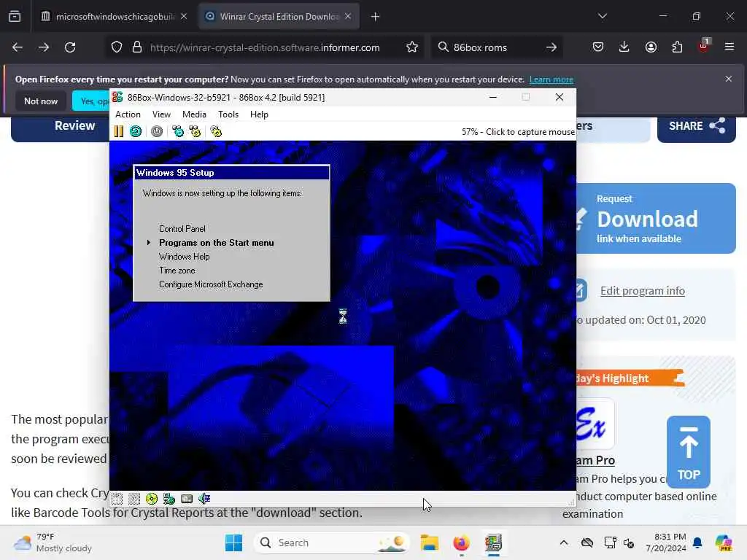Click the Ex program thumbnail in highlight

[594, 424]
